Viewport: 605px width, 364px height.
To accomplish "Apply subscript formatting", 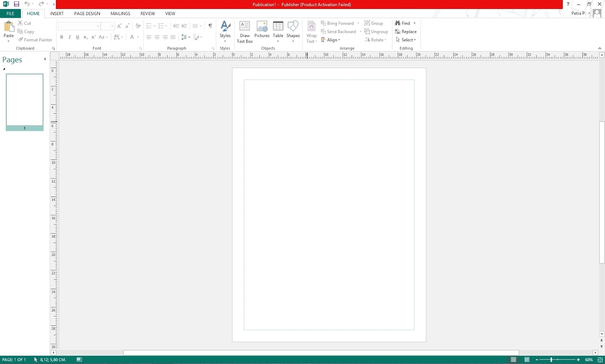I will click(85, 37).
